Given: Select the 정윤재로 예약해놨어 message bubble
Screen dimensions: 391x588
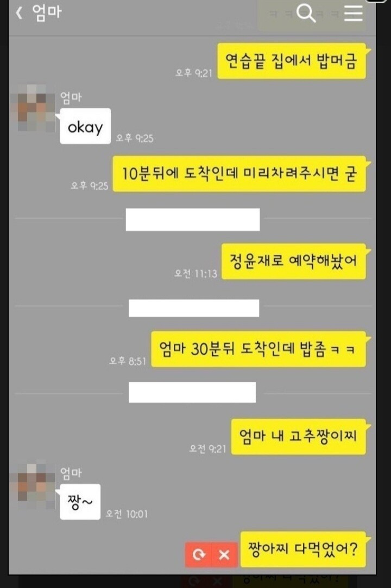Looking at the screenshot, I should (294, 261).
